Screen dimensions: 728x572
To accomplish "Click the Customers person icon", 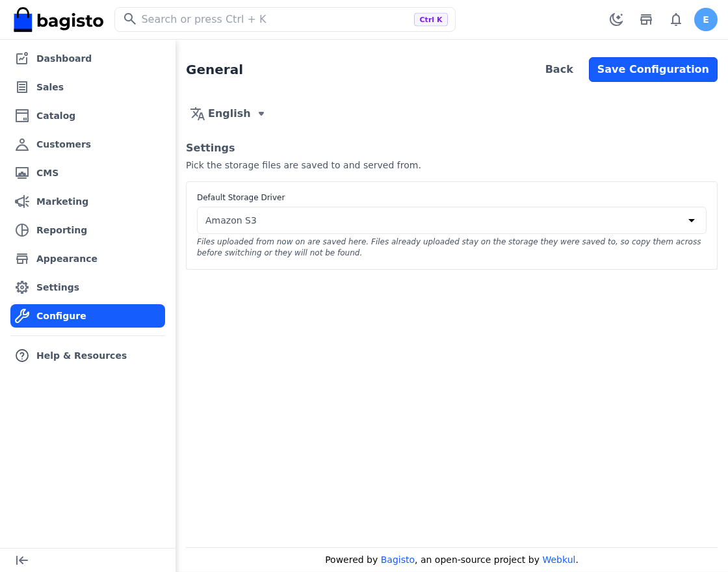I will (22, 144).
